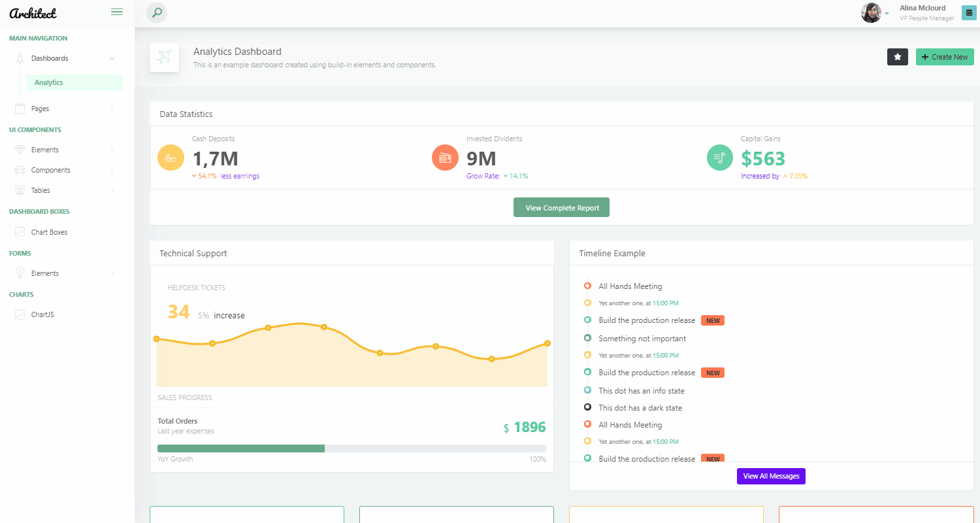Click the yellow Cash Deposits coin icon
Screen dimensions: 980x523
(171, 158)
